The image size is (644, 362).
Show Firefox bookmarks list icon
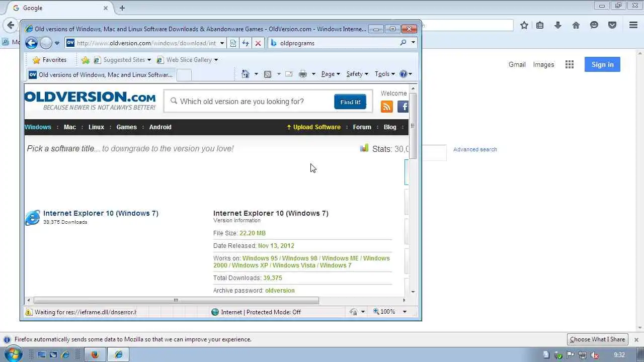[540, 25]
